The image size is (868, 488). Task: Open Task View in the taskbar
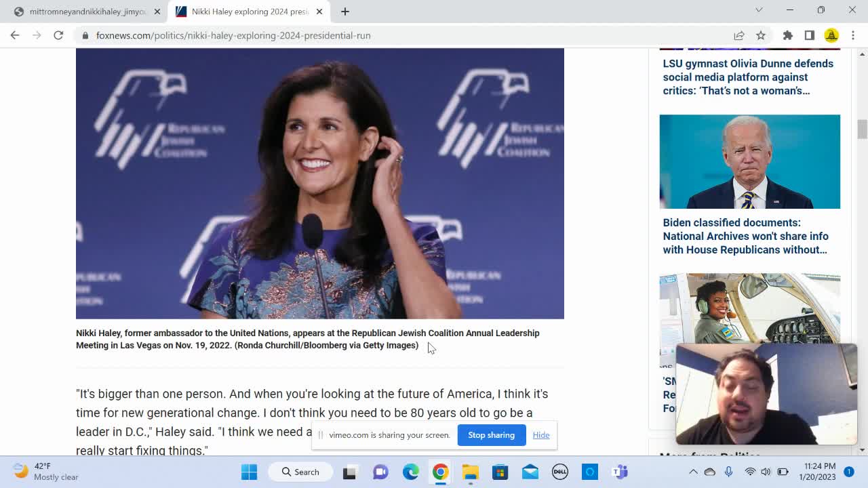[x=349, y=472]
